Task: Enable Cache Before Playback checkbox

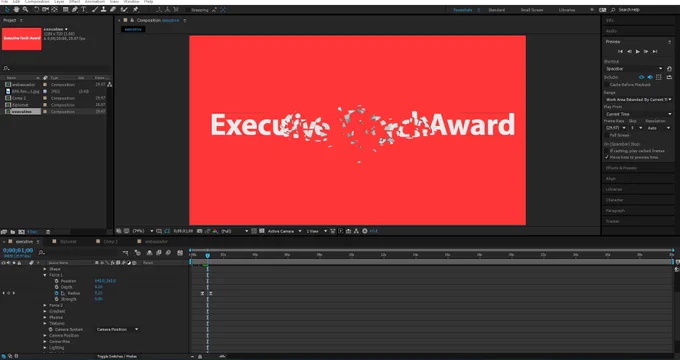Action: point(607,85)
